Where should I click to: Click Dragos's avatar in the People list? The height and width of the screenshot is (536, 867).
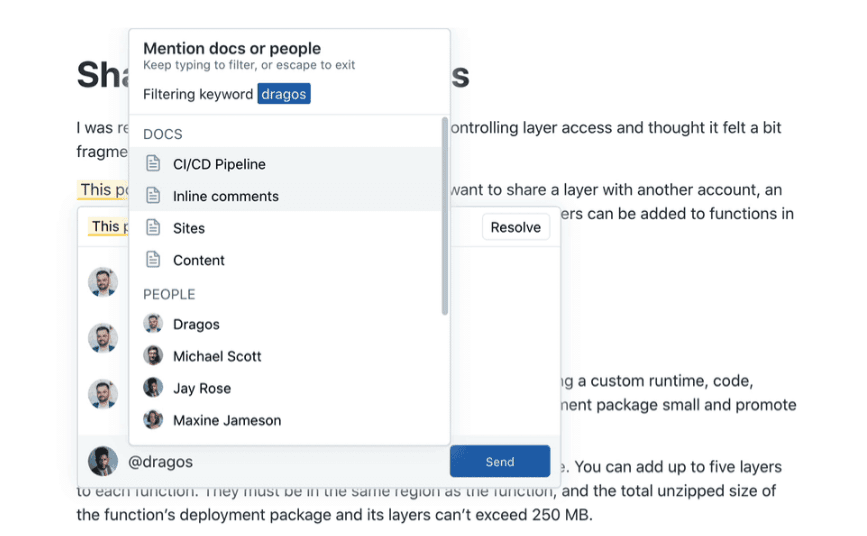(x=153, y=324)
